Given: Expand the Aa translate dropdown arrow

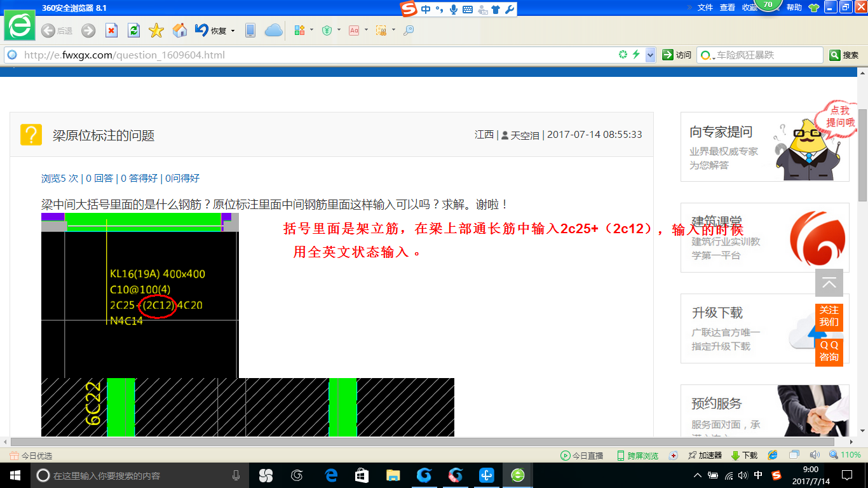Looking at the screenshot, I should click(x=366, y=30).
